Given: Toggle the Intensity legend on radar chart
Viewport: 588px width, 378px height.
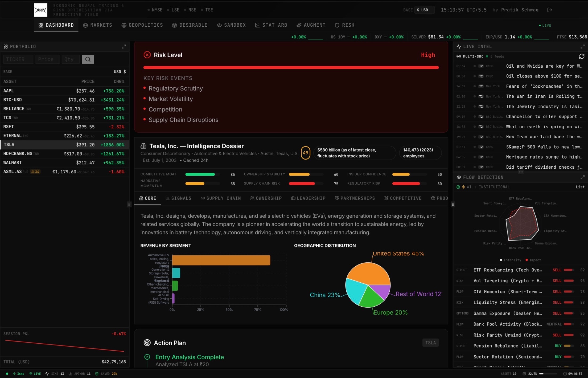Looking at the screenshot, I should [x=510, y=260].
